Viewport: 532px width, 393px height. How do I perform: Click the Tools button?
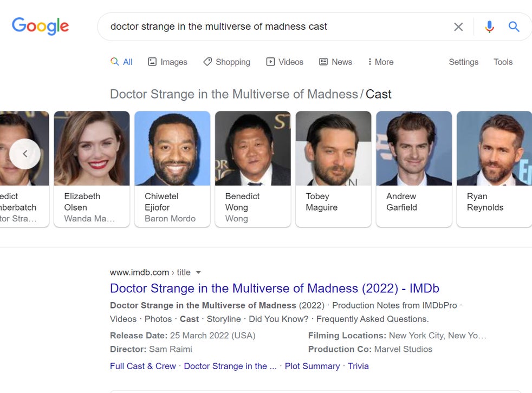[503, 62]
